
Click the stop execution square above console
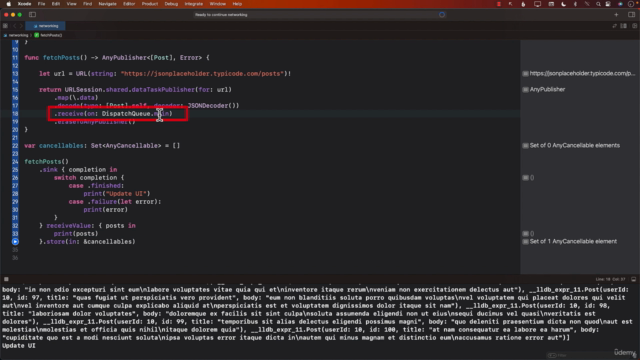[6, 279]
